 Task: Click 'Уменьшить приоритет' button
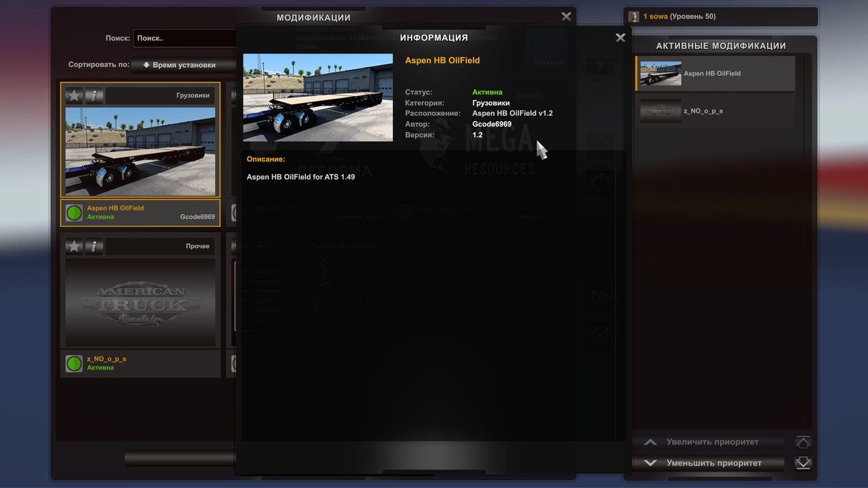(x=709, y=463)
